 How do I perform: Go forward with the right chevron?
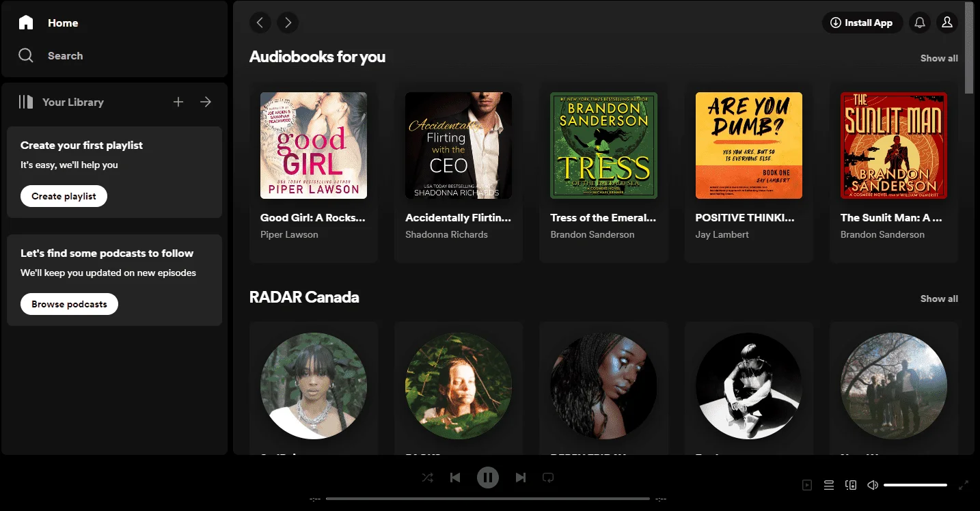pos(288,23)
